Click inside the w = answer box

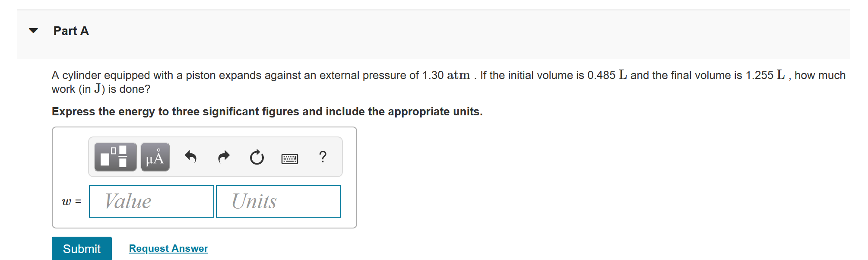tap(151, 201)
